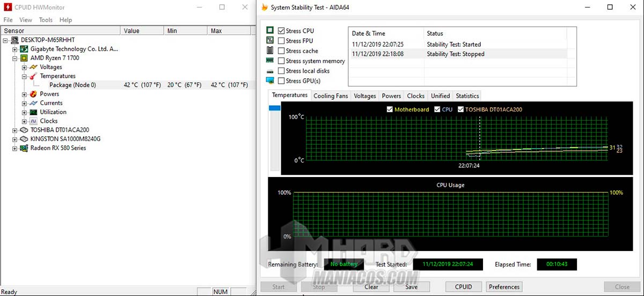This screenshot has width=644, height=296.
Task: Click the monitor icon beside Stress GPU(s)
Action: coord(270,80)
